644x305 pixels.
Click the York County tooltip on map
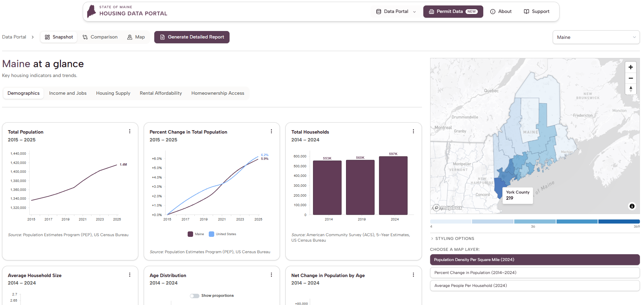[518, 195]
